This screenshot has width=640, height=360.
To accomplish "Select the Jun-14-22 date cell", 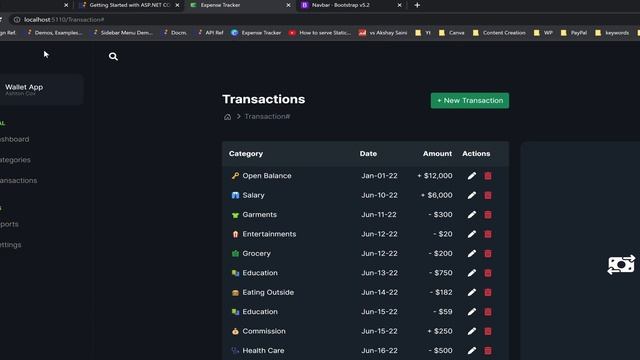I will coord(379,292).
